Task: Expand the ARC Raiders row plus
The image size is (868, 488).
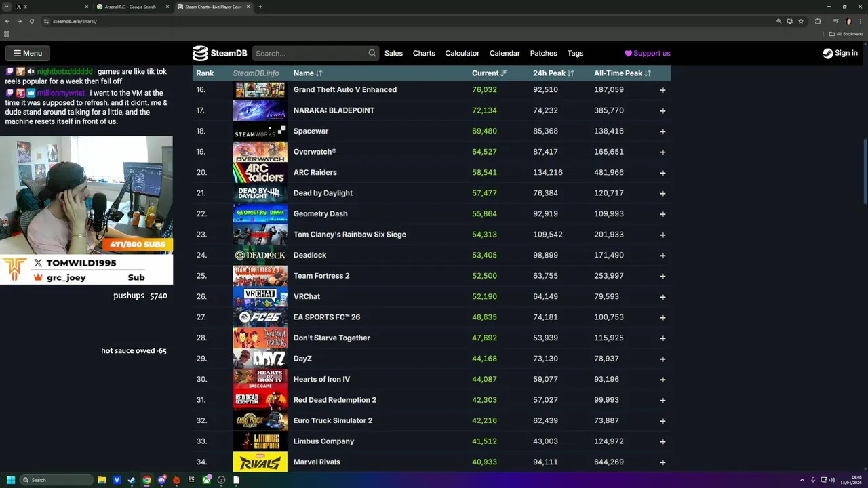Action: (663, 173)
